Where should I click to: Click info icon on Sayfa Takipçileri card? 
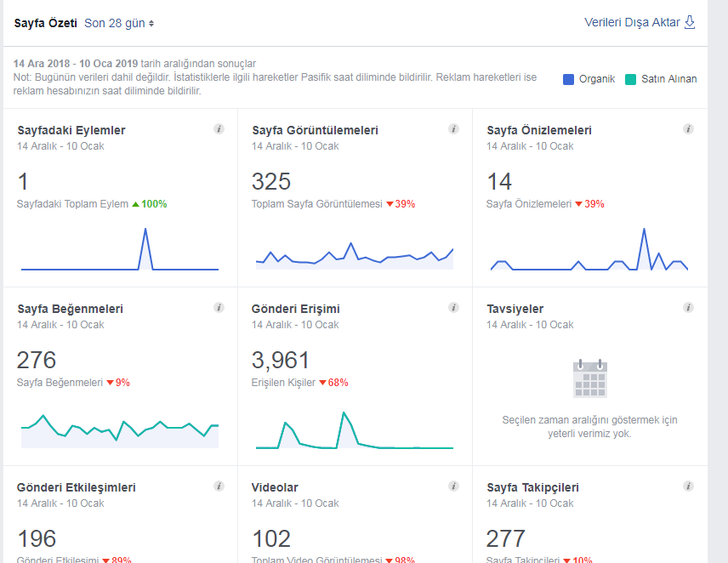[x=688, y=486]
